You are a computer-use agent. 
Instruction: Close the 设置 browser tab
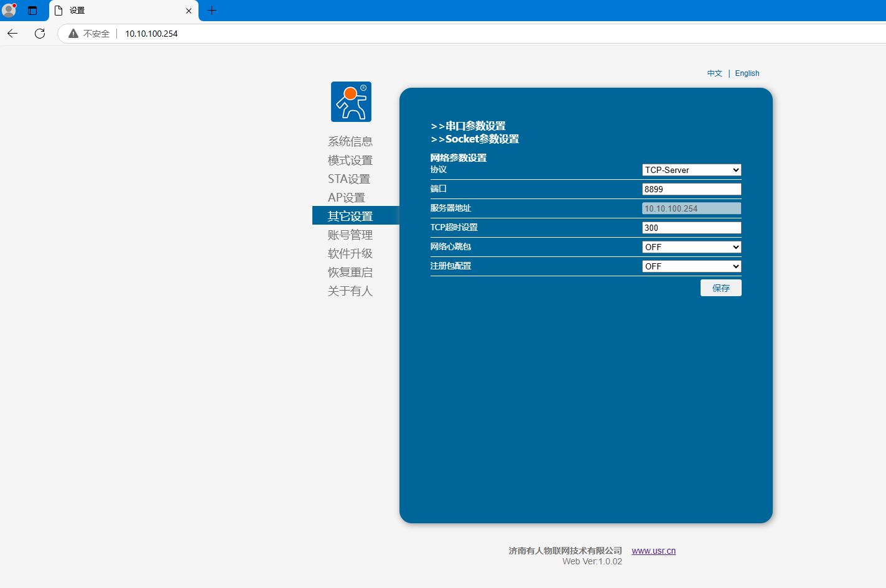[x=189, y=11]
